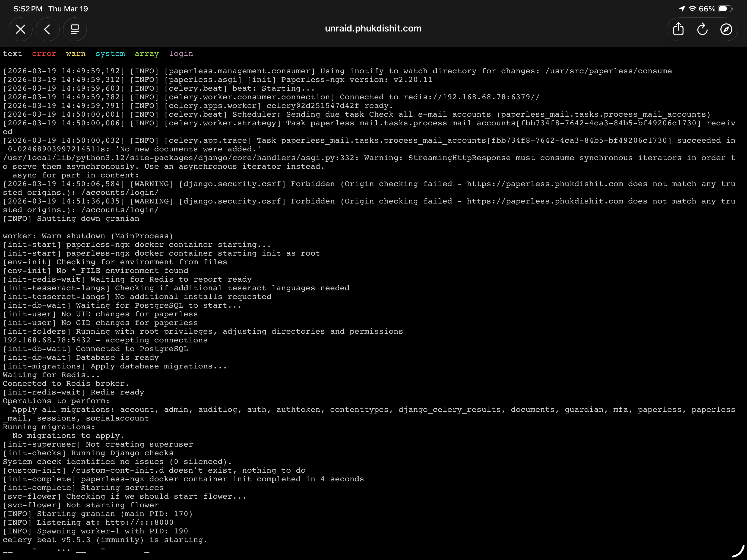Close the in-app browser with X icon
The image size is (747, 560).
pyautogui.click(x=21, y=29)
